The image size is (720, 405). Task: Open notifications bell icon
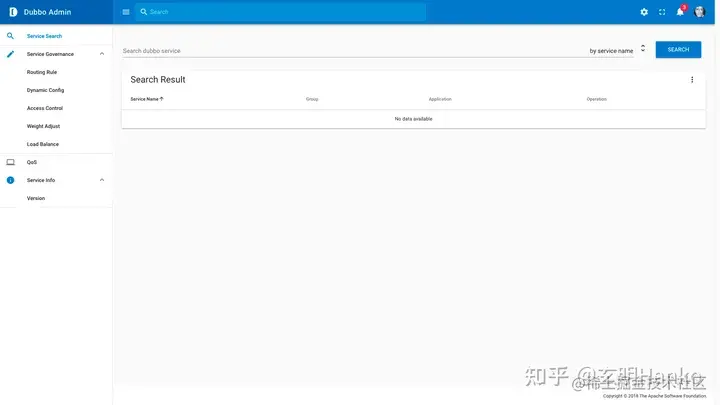pyautogui.click(x=680, y=12)
